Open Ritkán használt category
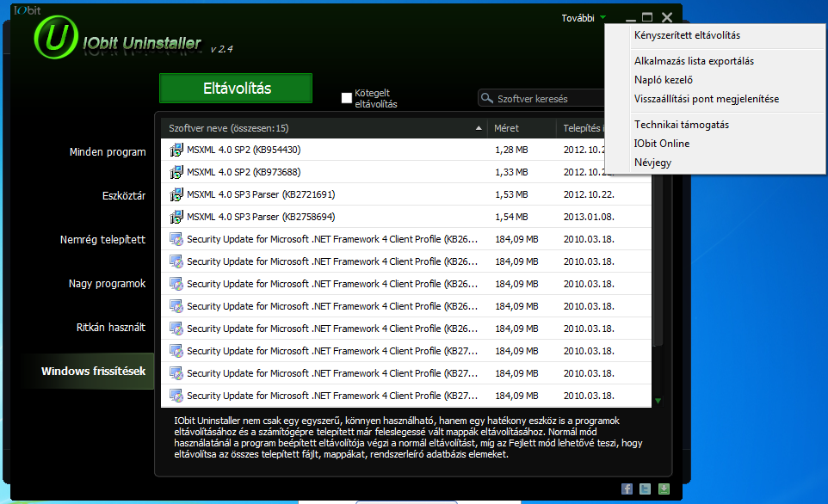The image size is (828, 504). tap(111, 327)
